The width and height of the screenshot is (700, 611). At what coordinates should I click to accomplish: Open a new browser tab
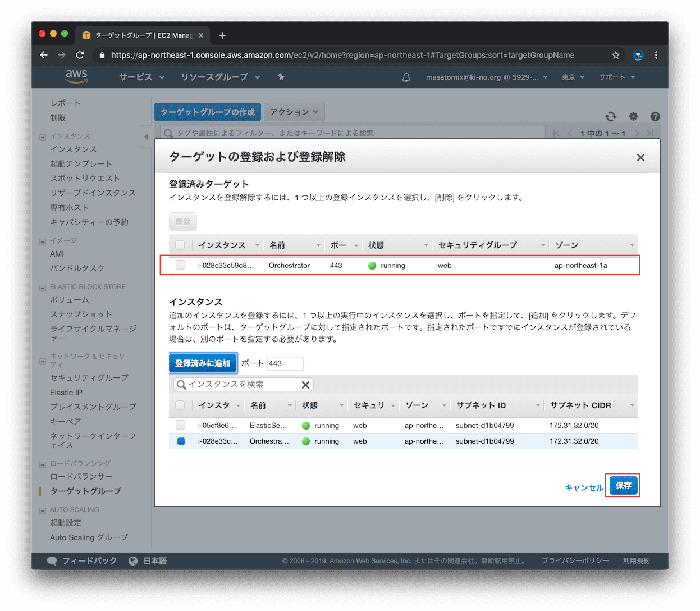click(x=222, y=35)
